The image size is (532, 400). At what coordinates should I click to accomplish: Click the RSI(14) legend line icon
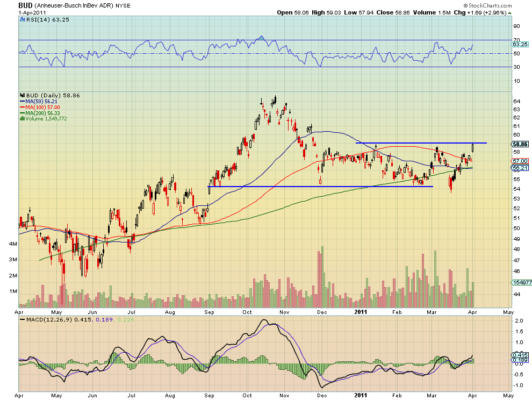coord(23,20)
